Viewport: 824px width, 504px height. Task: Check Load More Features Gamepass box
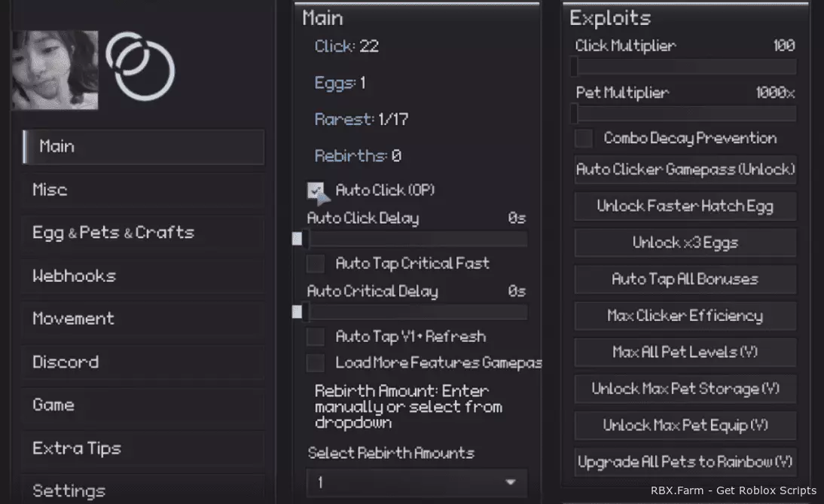[x=316, y=362]
